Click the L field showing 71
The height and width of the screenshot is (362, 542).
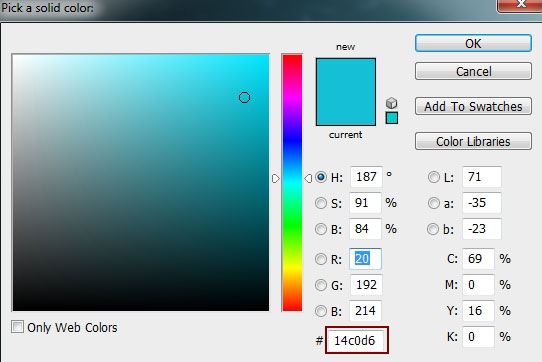tap(482, 177)
